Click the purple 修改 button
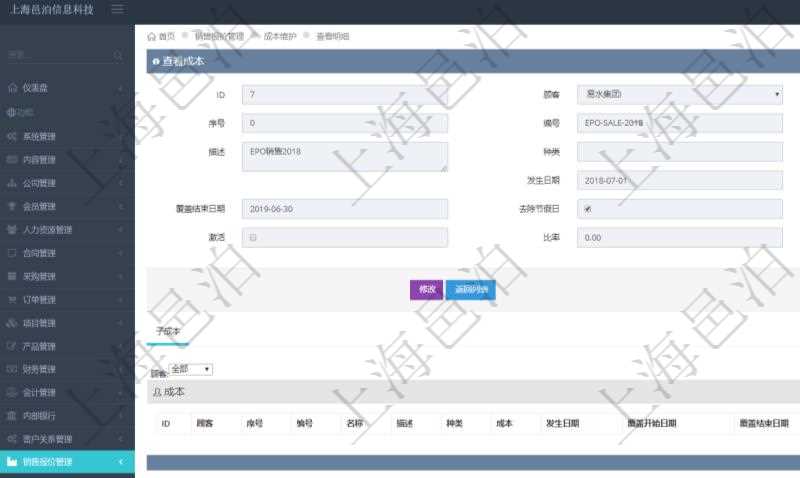800x478 pixels. (427, 290)
